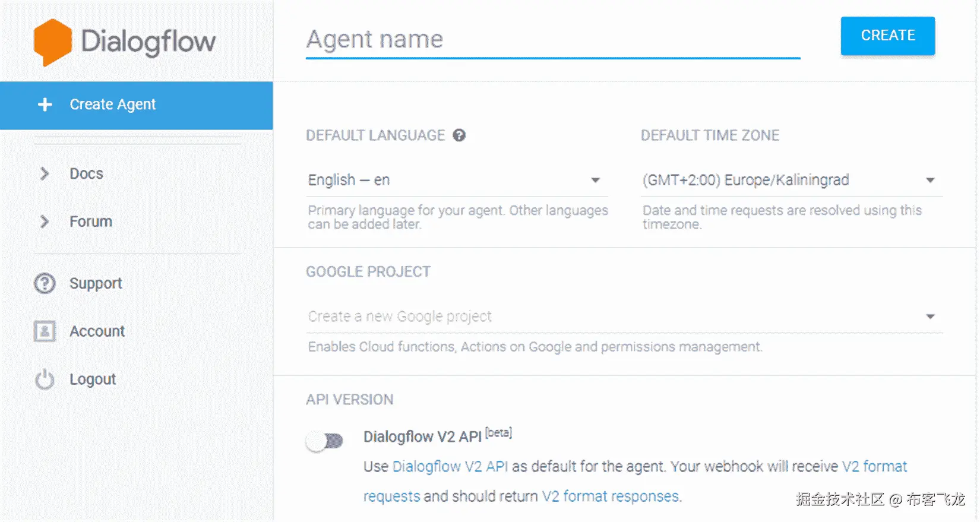Select Logout in the sidebar

pyautogui.click(x=93, y=379)
